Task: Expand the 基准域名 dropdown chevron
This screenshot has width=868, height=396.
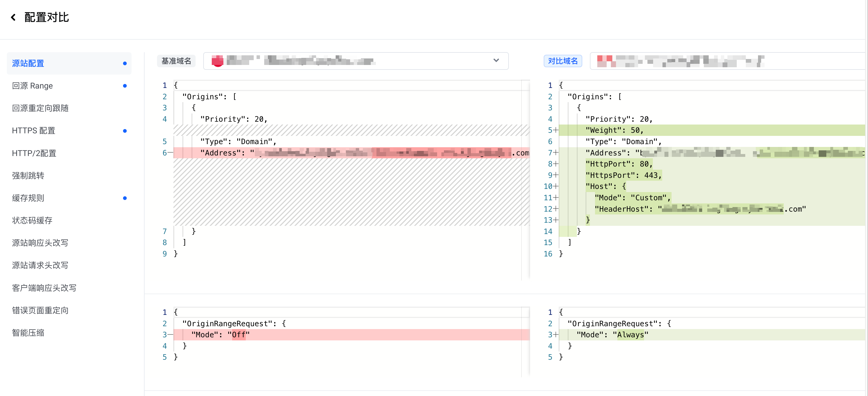Action: [496, 61]
